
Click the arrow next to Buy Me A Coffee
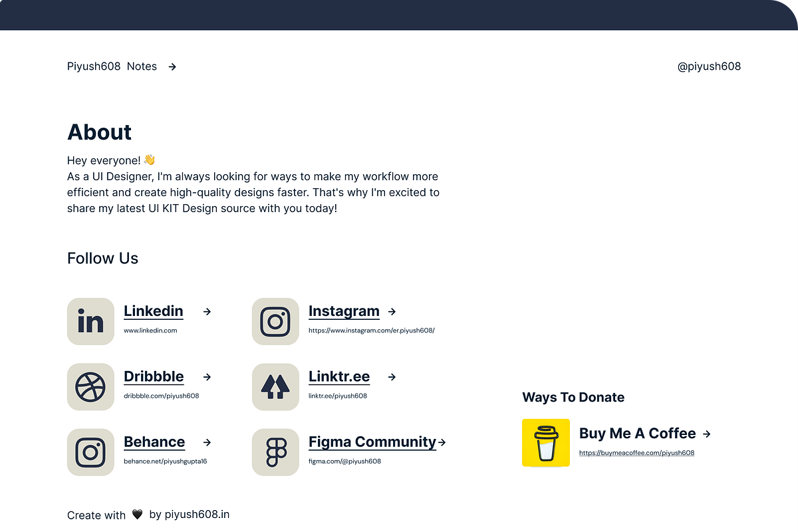point(707,434)
